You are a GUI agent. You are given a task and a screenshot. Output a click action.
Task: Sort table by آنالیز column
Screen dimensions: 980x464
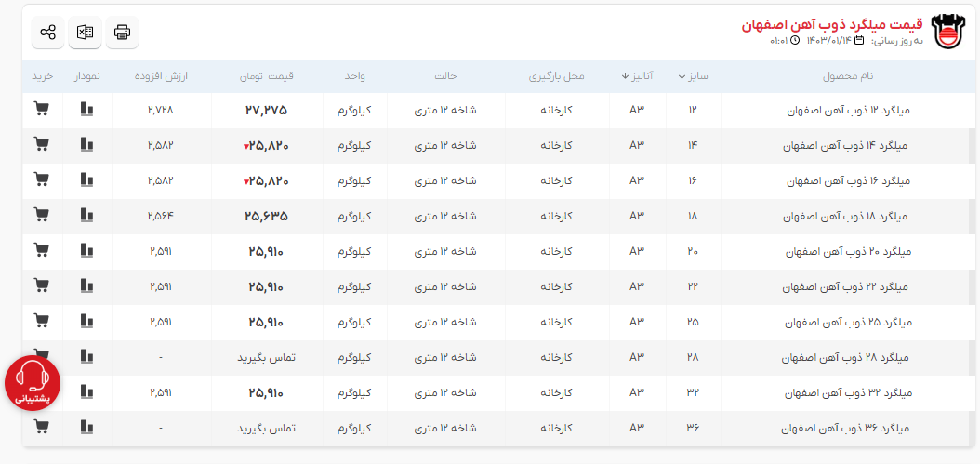click(638, 76)
